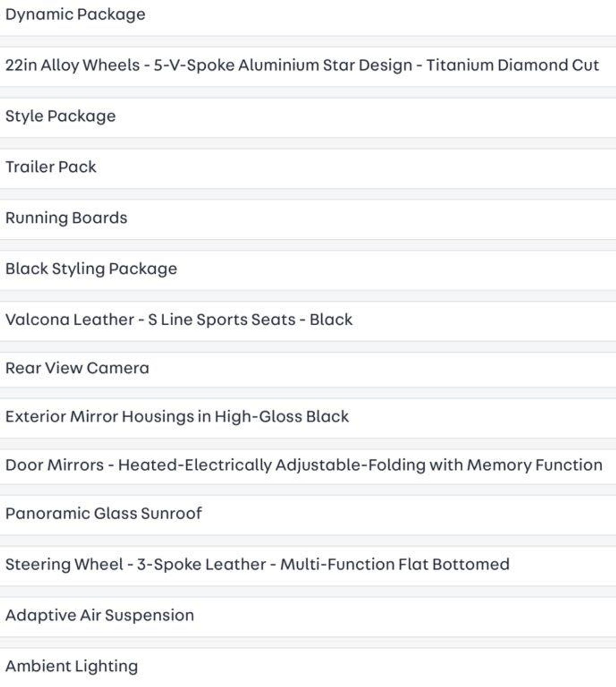Select the Black Styling Package row
This screenshot has width=616, height=687.
(91, 269)
